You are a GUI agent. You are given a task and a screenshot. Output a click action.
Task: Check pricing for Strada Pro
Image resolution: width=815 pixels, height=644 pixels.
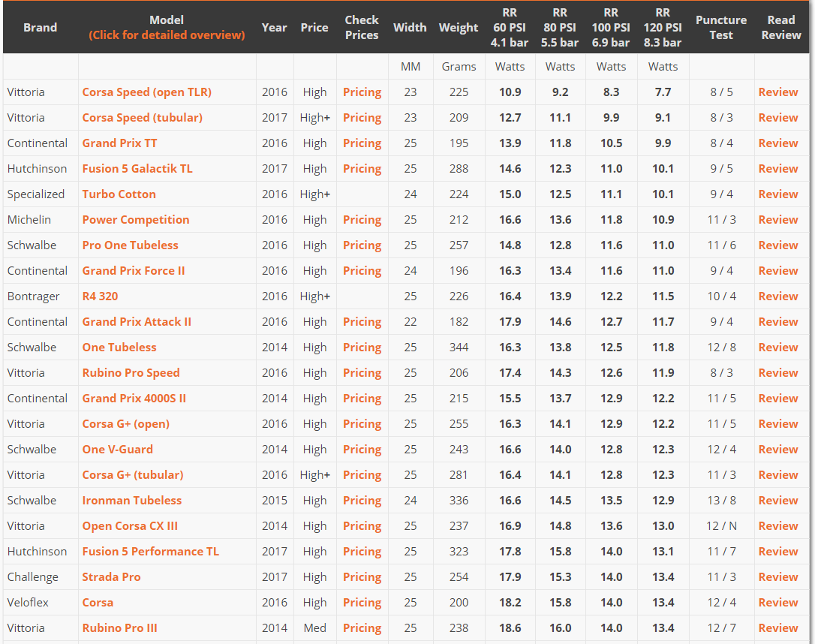pyautogui.click(x=362, y=577)
